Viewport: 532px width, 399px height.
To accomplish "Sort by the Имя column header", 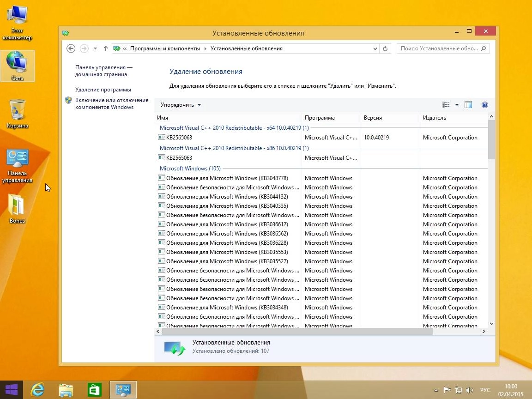I will click(x=228, y=118).
